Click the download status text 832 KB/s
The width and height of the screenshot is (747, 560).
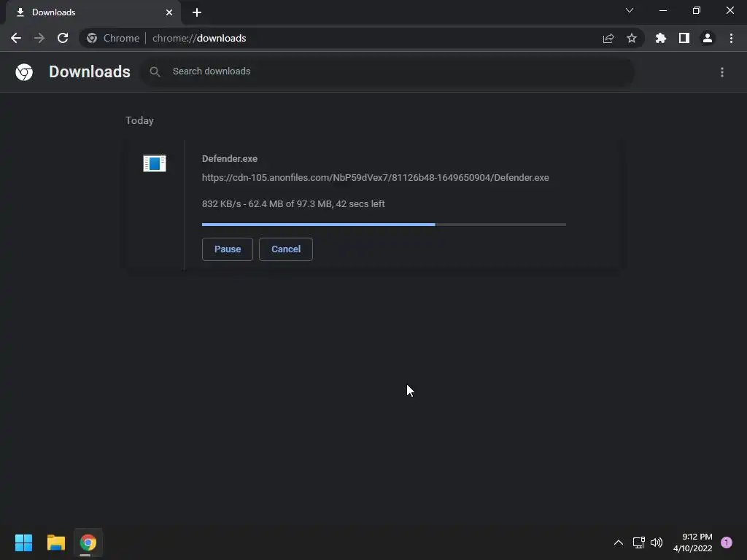(x=293, y=204)
